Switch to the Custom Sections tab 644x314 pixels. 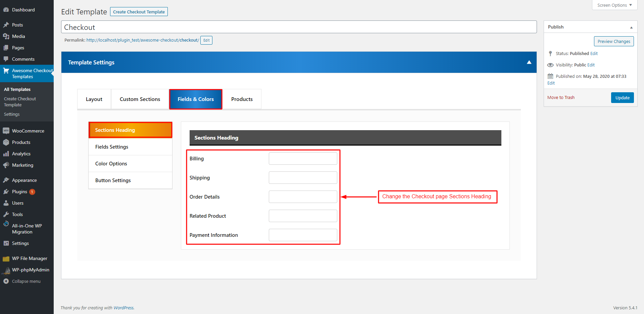(140, 99)
